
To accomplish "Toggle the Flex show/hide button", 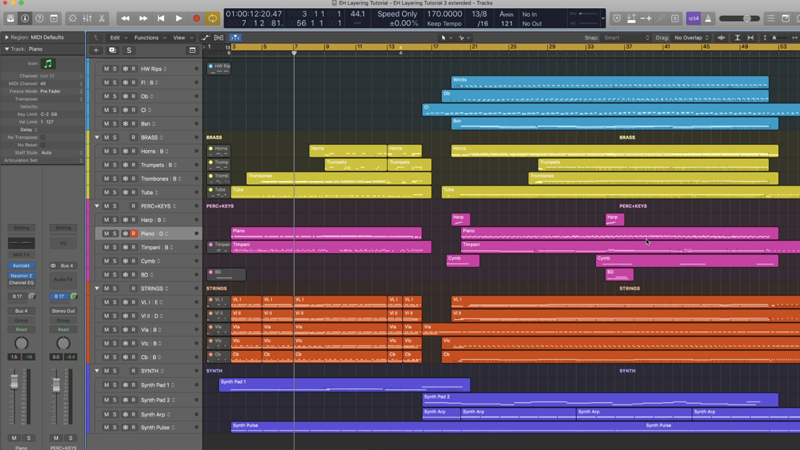I will point(219,38).
